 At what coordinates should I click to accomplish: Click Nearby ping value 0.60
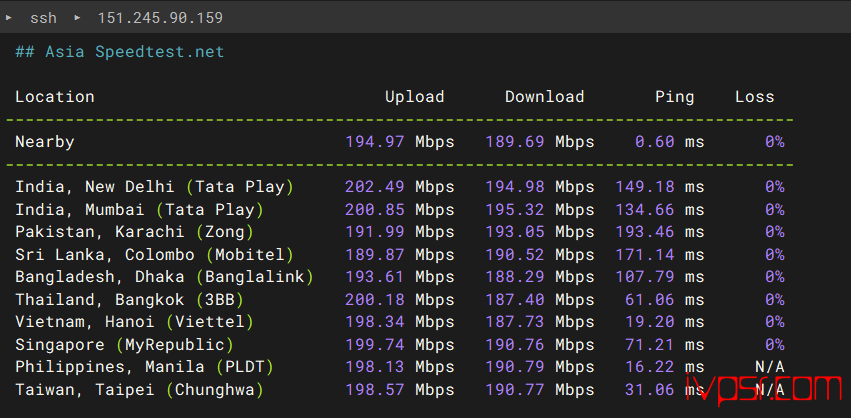point(655,142)
